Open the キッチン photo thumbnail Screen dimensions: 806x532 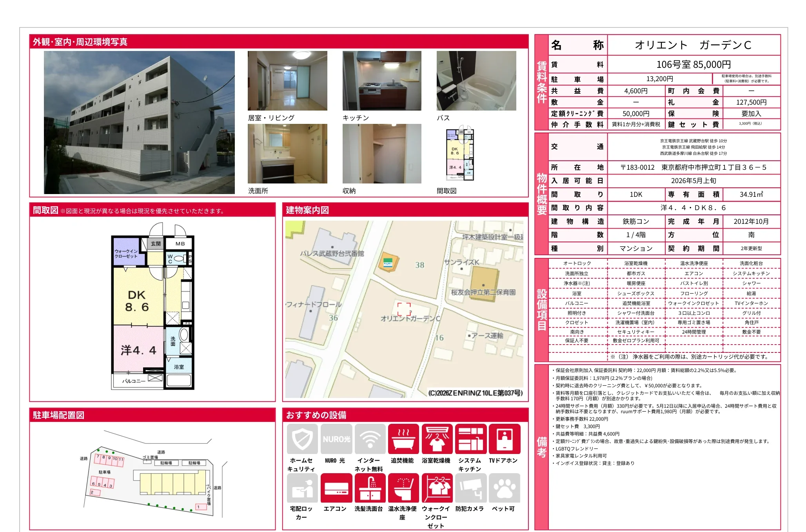click(x=382, y=81)
